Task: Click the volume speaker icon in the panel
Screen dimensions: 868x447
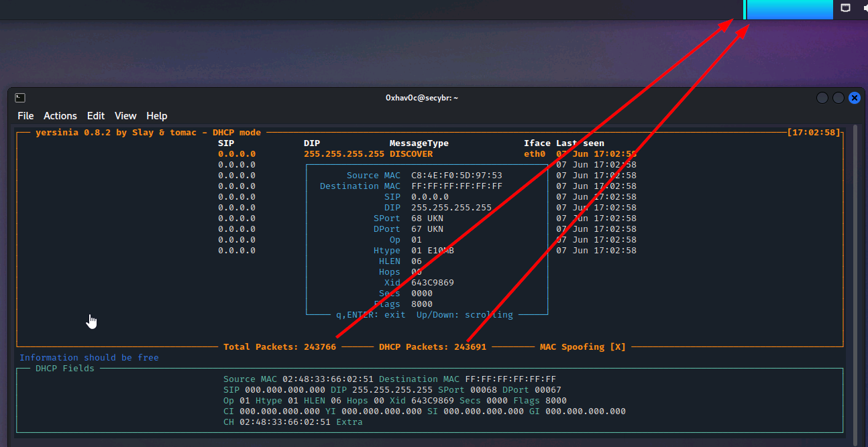Action: coord(864,8)
